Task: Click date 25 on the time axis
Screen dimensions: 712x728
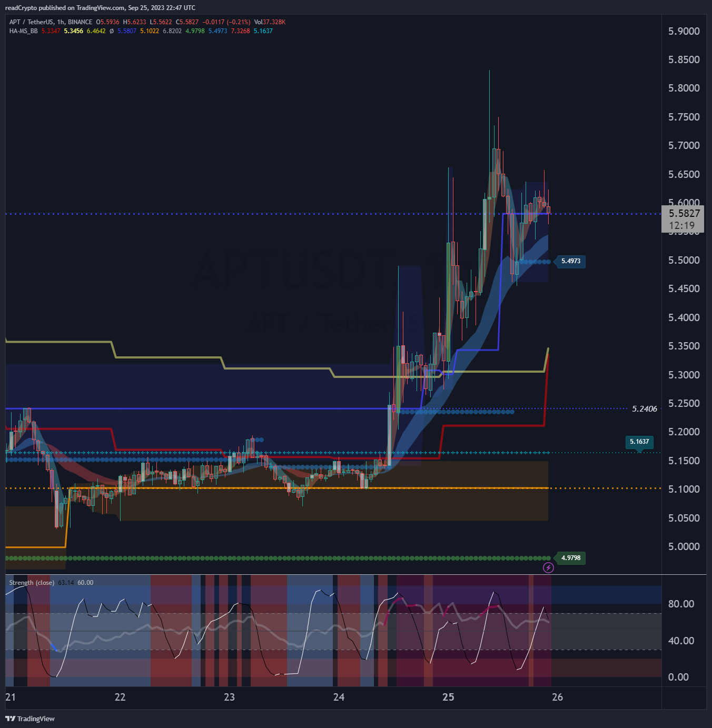Action: click(x=448, y=697)
